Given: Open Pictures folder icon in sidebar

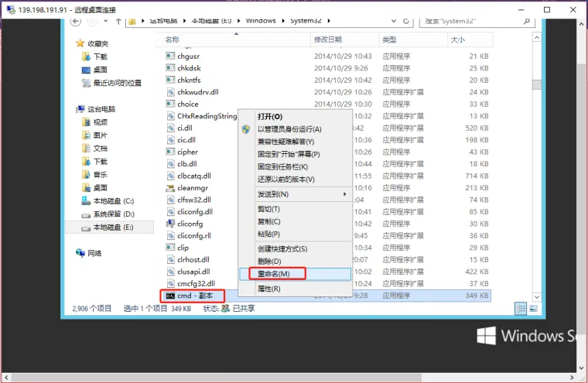Looking at the screenshot, I should 86,135.
